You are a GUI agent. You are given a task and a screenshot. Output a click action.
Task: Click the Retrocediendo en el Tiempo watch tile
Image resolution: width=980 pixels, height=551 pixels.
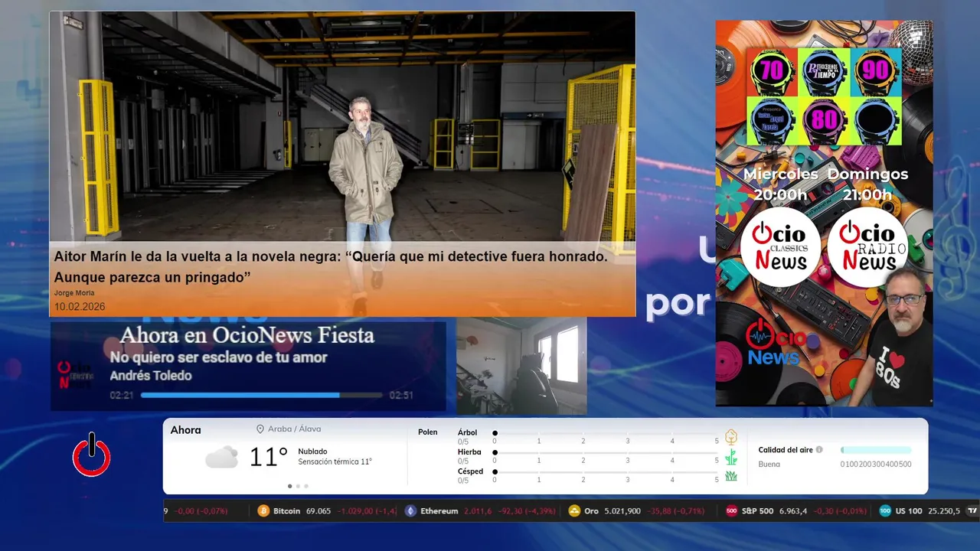824,72
